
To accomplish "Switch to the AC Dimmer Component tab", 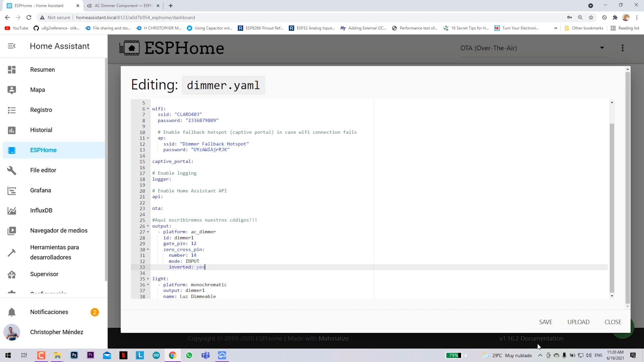I will (x=123, y=6).
